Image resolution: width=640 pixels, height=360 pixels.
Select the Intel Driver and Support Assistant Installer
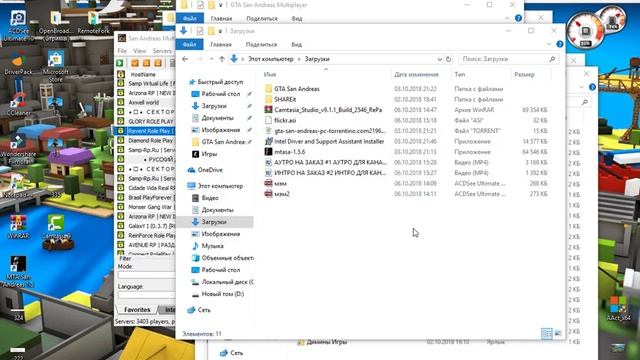click(329, 141)
